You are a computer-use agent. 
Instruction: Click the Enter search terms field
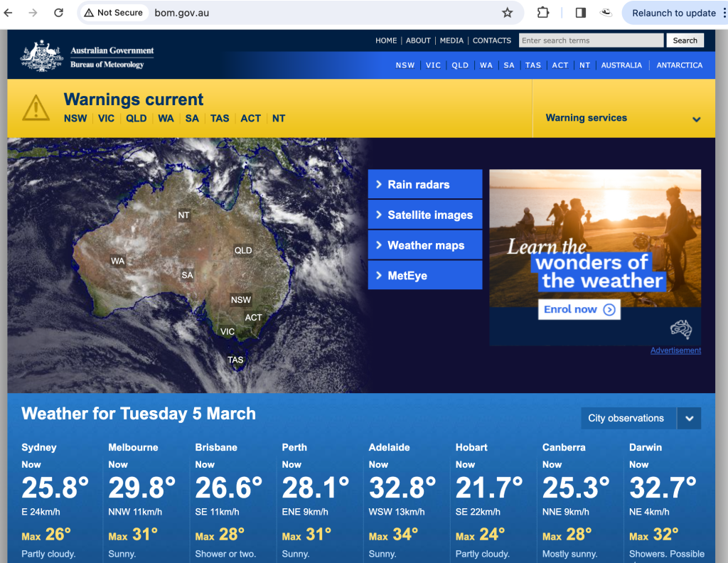[x=591, y=41]
